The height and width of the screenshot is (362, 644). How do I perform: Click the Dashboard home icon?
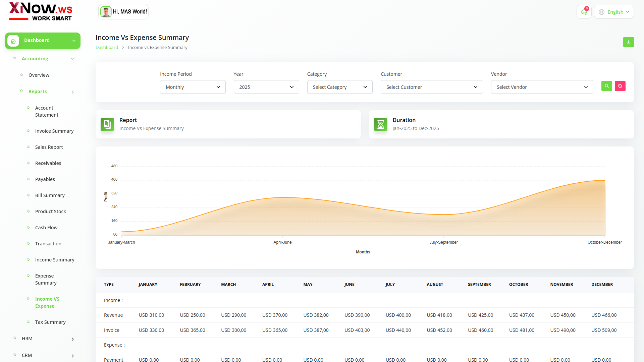tap(13, 41)
